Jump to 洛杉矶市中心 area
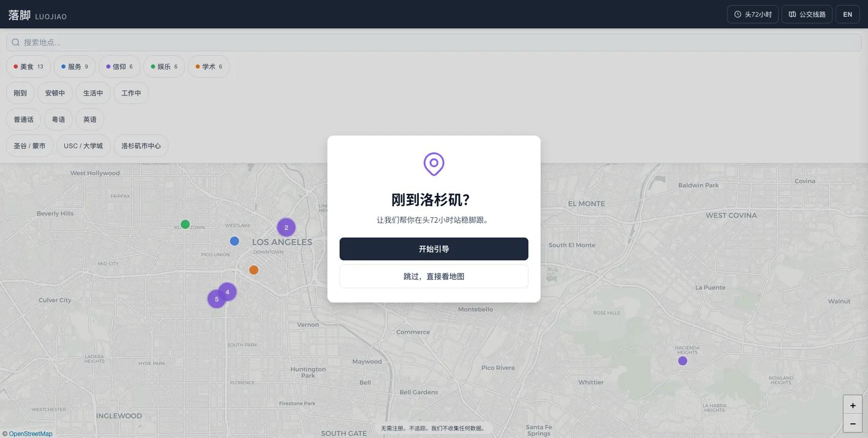868x438 pixels. 141,146
